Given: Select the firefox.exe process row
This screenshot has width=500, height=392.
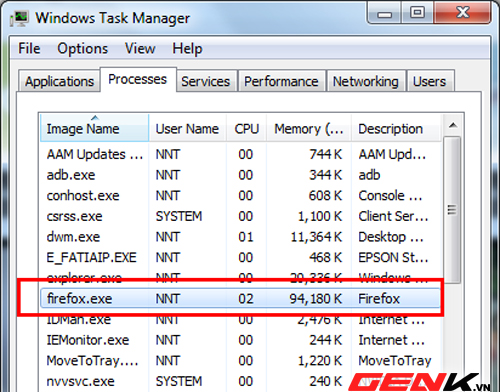Looking at the screenshot, I should click(x=240, y=298).
